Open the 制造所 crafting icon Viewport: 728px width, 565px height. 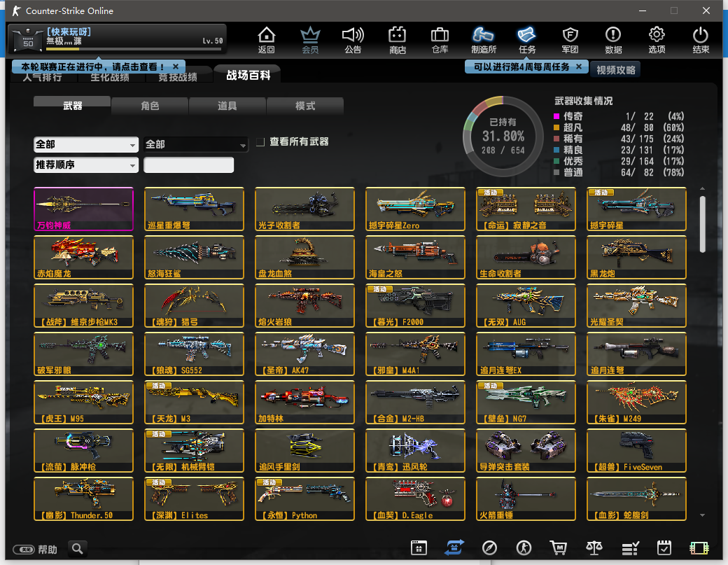[483, 40]
